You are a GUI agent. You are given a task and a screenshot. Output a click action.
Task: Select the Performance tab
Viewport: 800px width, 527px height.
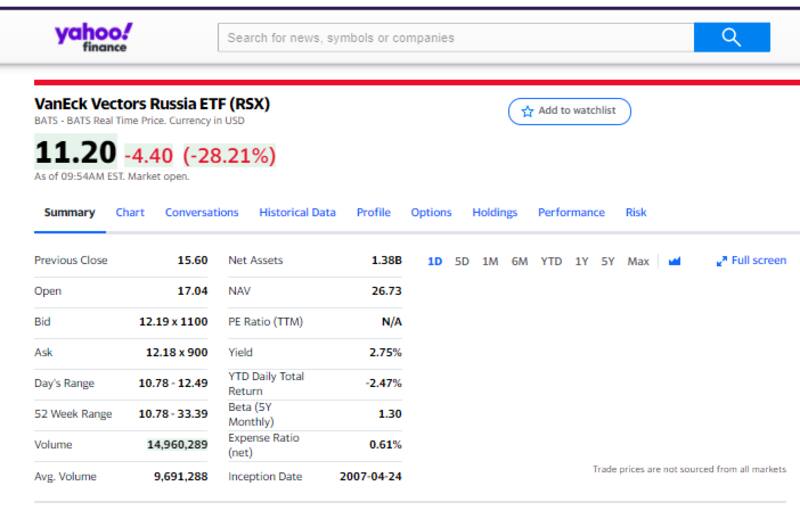(x=571, y=212)
